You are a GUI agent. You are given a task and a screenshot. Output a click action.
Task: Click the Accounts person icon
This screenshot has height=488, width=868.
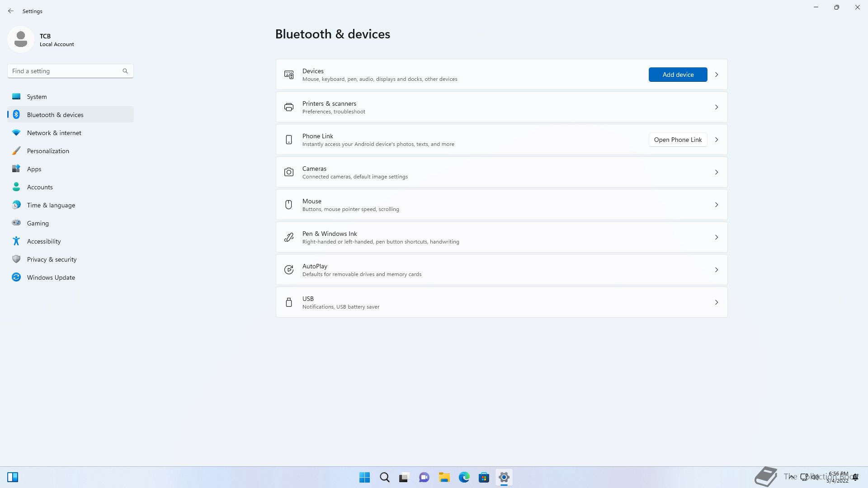coord(16,187)
